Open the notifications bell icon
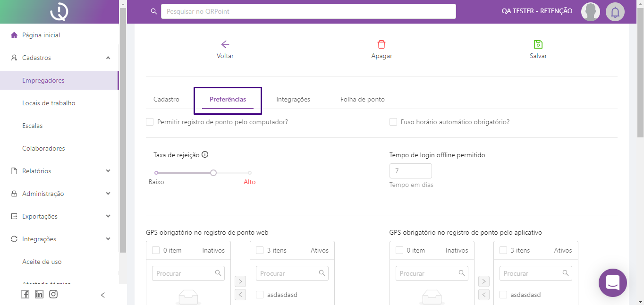This screenshot has width=644, height=305. pos(615,12)
